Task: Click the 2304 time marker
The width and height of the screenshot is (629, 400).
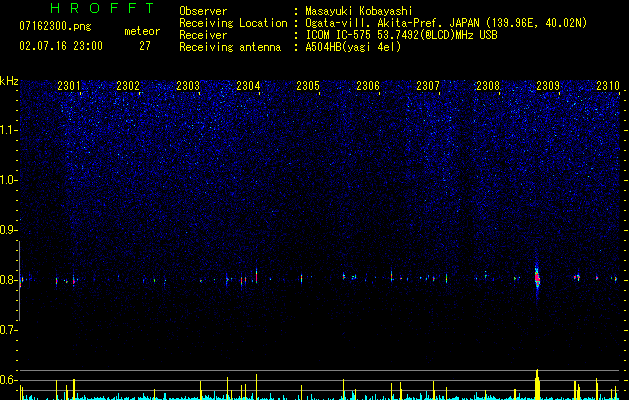Action: pos(248,86)
